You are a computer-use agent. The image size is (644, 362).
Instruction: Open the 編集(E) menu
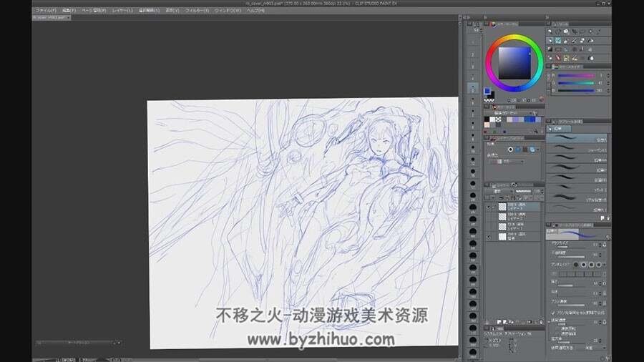click(x=69, y=10)
